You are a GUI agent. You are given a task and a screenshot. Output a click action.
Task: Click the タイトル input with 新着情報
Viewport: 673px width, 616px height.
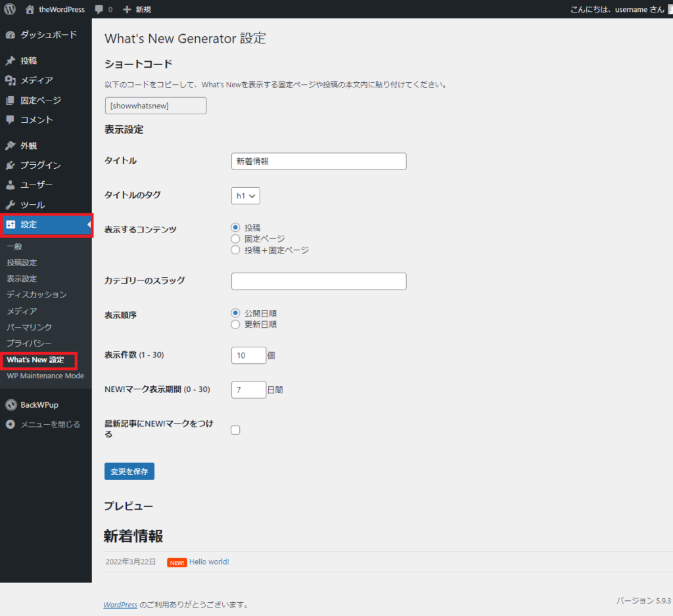click(319, 162)
